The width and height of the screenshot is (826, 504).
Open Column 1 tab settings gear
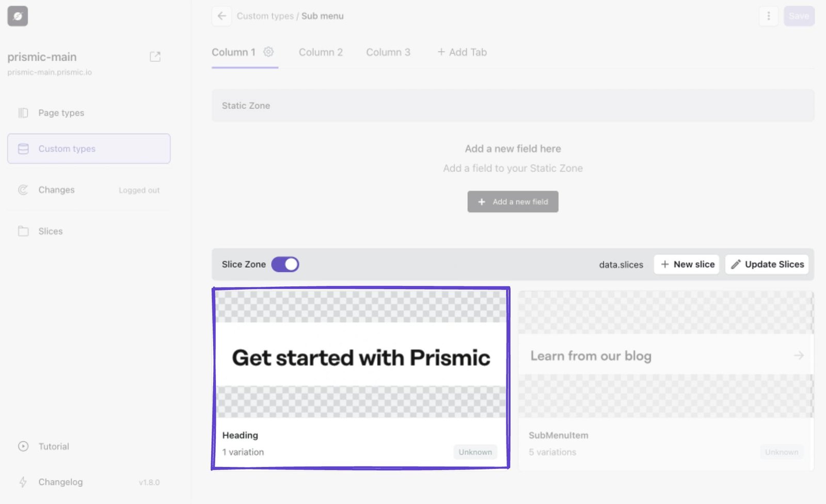point(268,52)
